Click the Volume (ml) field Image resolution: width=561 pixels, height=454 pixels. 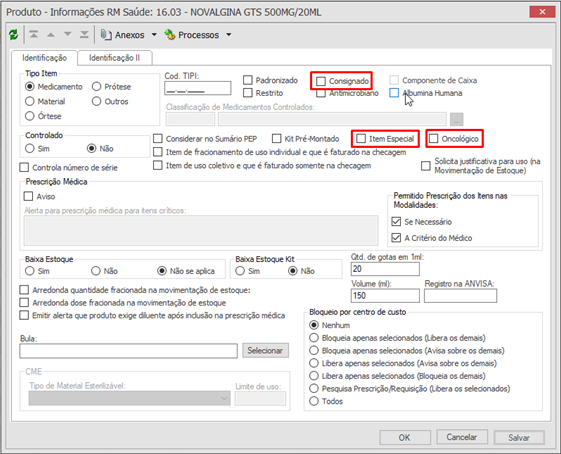[385, 296]
